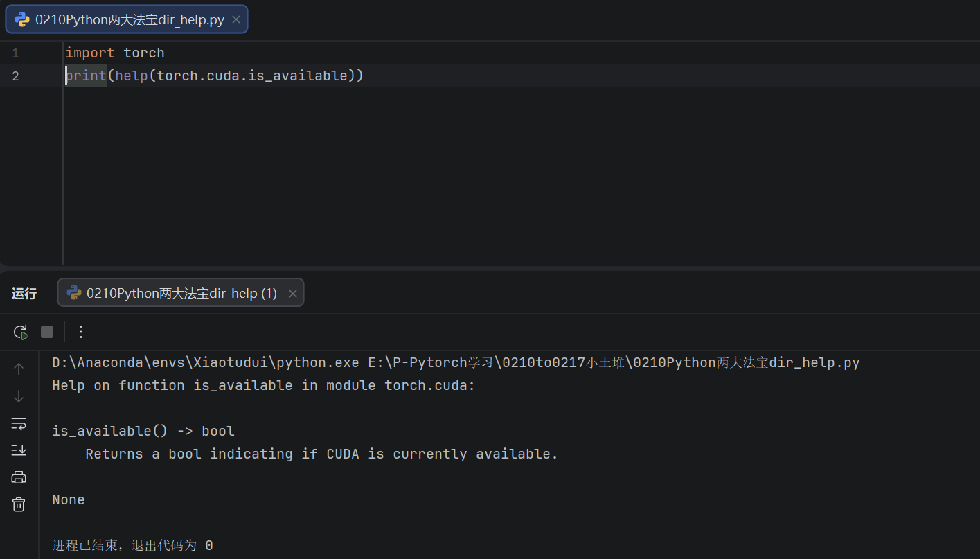Viewport: 980px width, 559px height.
Task: Click line number 1 in the gutter
Action: [x=15, y=53]
